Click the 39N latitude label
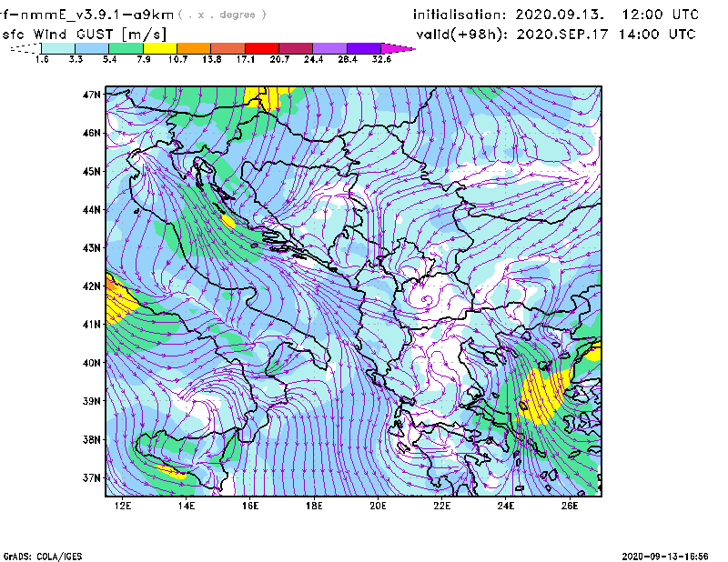 pyautogui.click(x=92, y=401)
